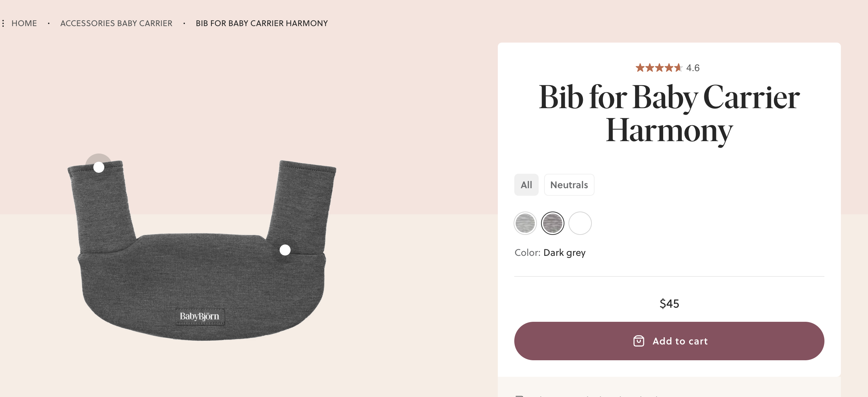Click BIB FOR BABY CARRIER HARMONY breadcrumb
Viewport: 868px width, 397px height.
coord(262,23)
